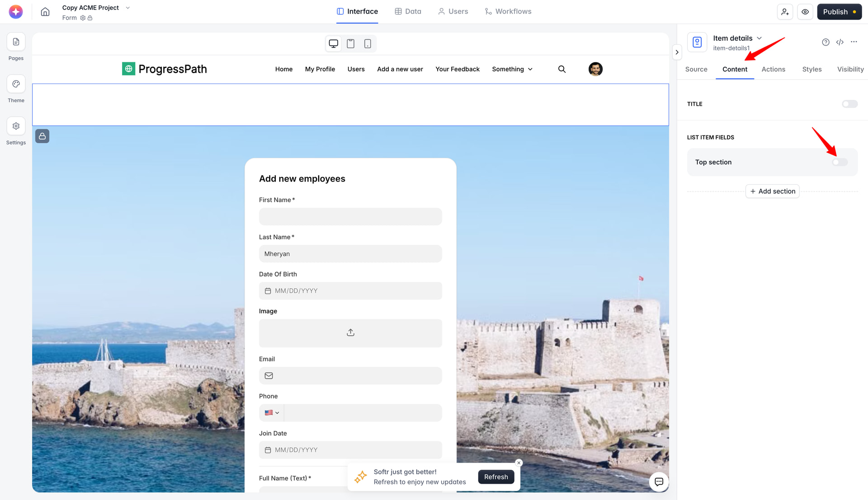Click the block lock icon on canvas
The width and height of the screenshot is (868, 500).
[42, 136]
